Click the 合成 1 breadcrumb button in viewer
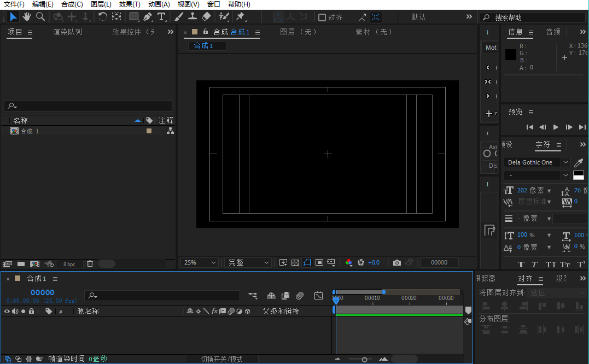Viewport: 589px width, 364px height. pos(207,46)
